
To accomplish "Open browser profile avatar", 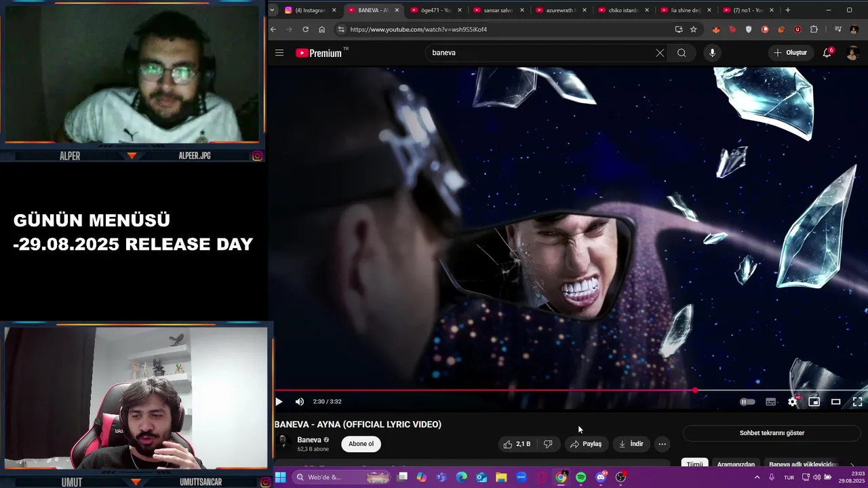I will click(853, 29).
